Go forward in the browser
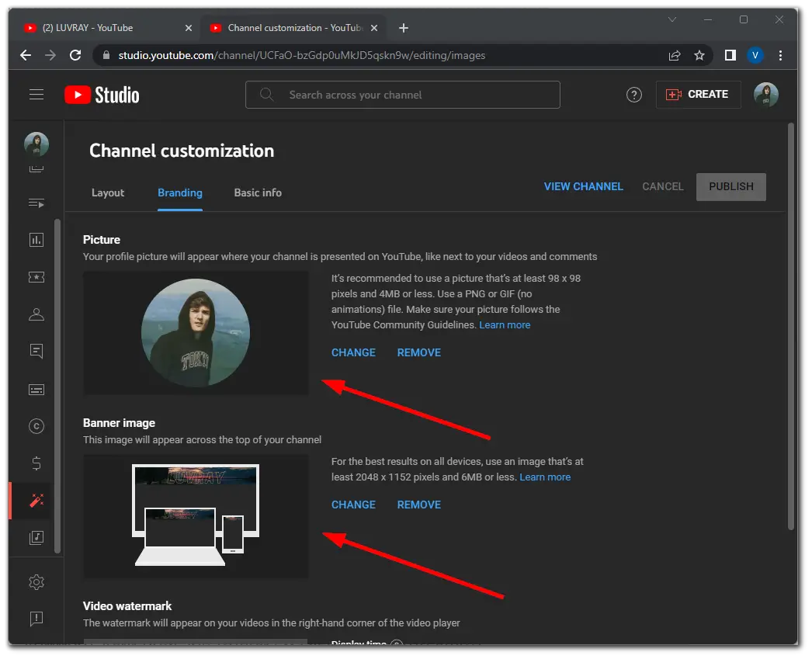The image size is (812, 659). tap(50, 55)
